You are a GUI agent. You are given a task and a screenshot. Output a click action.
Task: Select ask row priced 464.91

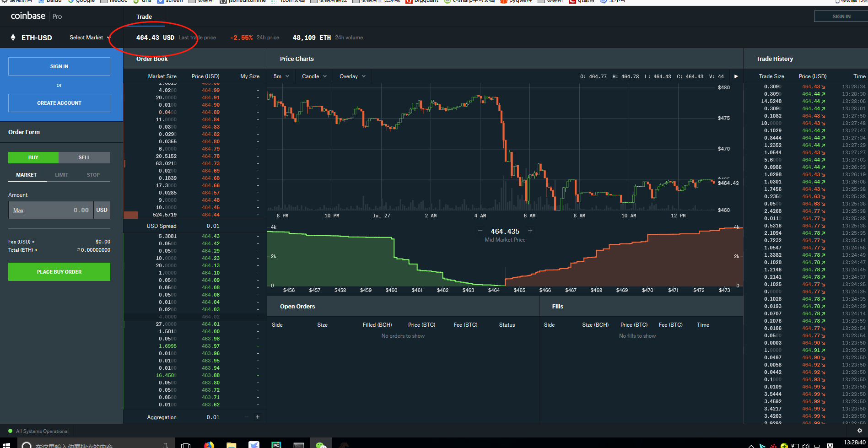pyautogui.click(x=195, y=97)
